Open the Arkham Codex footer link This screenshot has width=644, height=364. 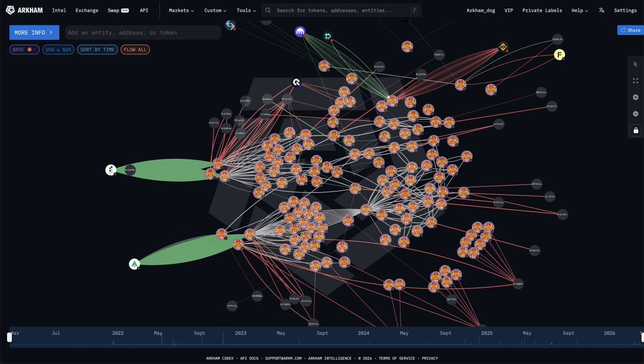point(220,358)
